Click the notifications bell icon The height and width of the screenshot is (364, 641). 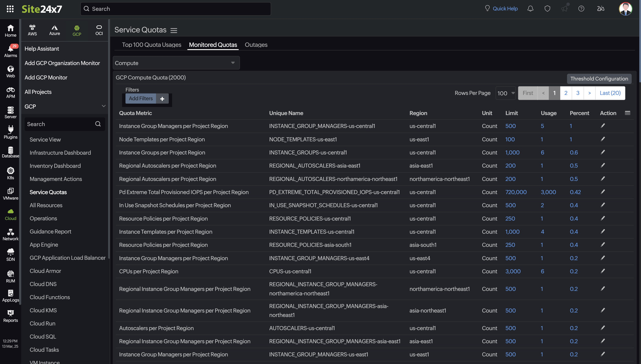click(530, 9)
